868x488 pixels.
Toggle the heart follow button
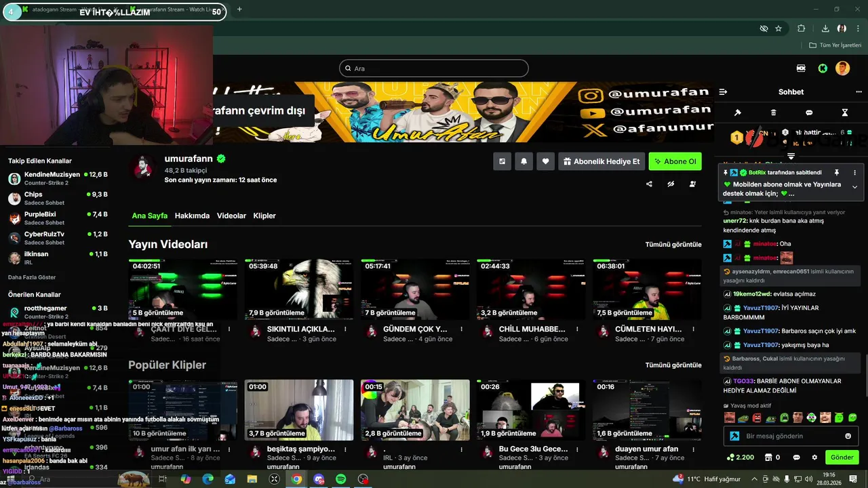(x=545, y=161)
